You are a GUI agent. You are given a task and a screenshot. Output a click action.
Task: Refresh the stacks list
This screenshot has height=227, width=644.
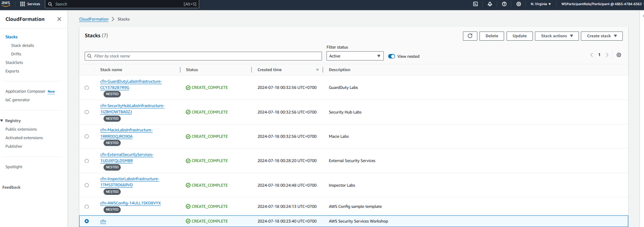[x=470, y=36]
